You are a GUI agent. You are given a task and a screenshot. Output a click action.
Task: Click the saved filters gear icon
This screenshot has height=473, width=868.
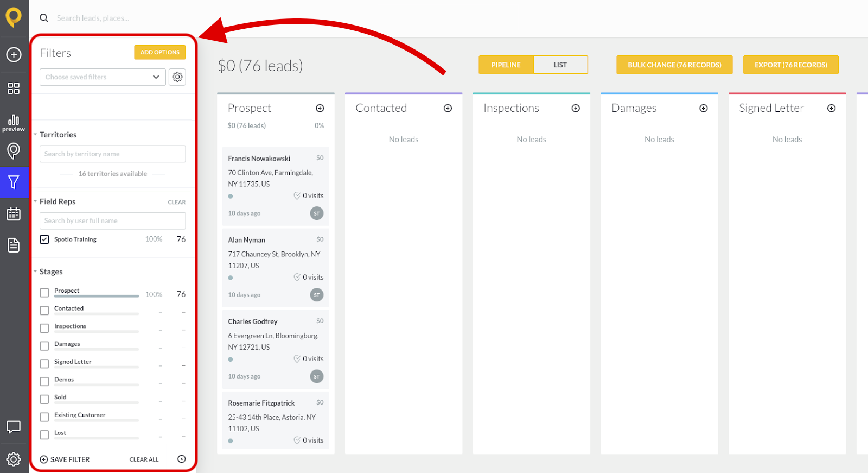point(177,77)
